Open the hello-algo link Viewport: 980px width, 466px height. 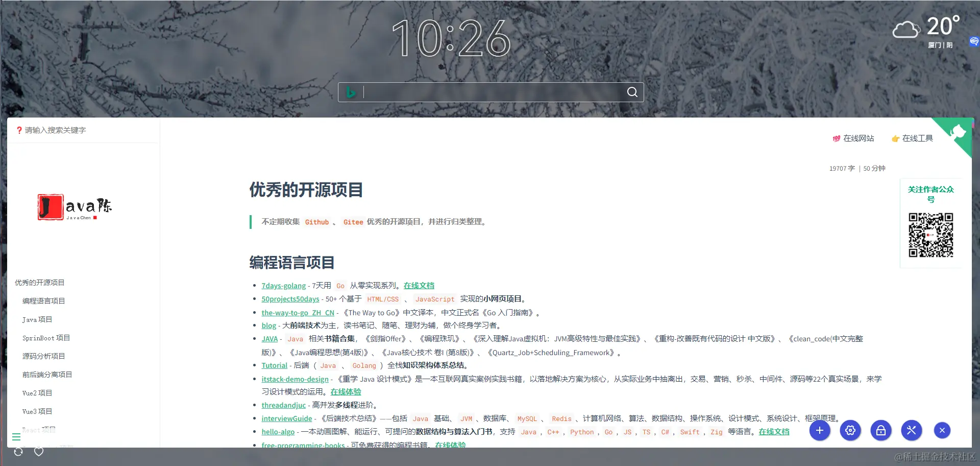(278, 432)
